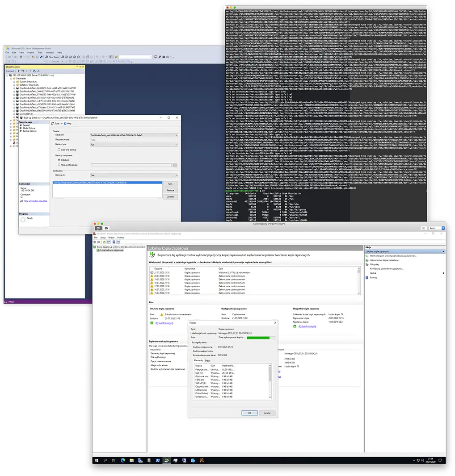This screenshot has width=455, height=476.
Task: Switch to the Elementy tab
Action: pos(198,360)
